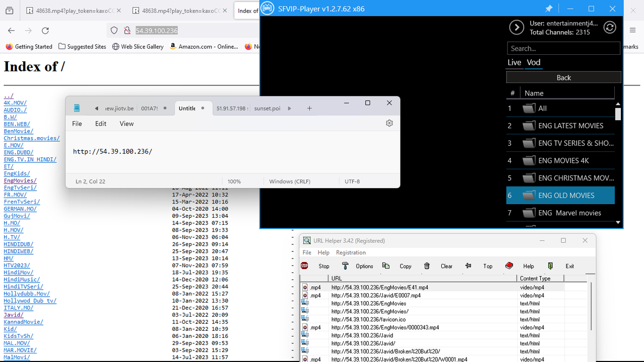The height and width of the screenshot is (362, 644).
Task: Open Notepad settings gear
Action: tap(389, 123)
